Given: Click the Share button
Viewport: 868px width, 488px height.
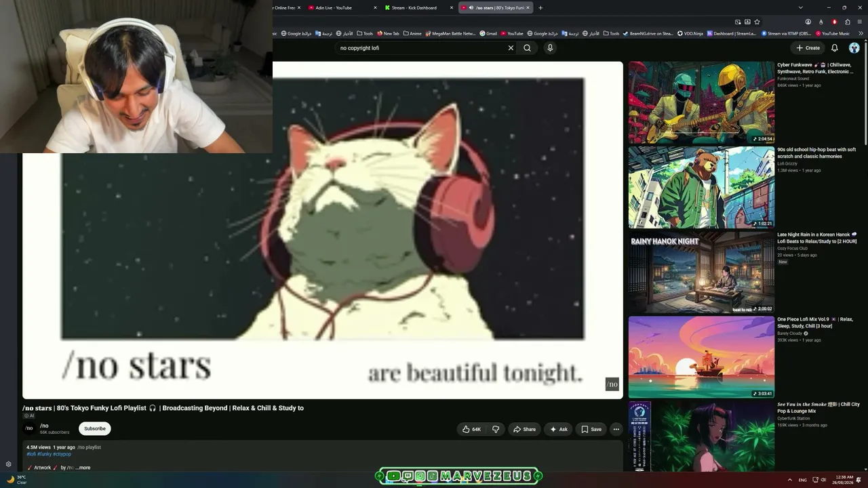Looking at the screenshot, I should click(524, 429).
